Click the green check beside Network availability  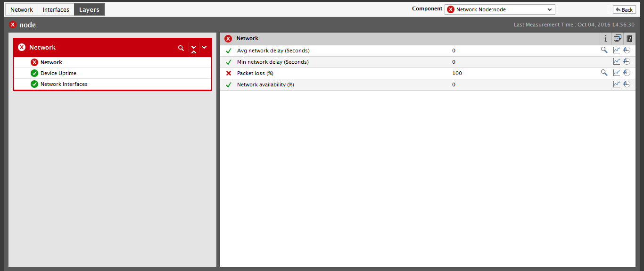pos(229,85)
